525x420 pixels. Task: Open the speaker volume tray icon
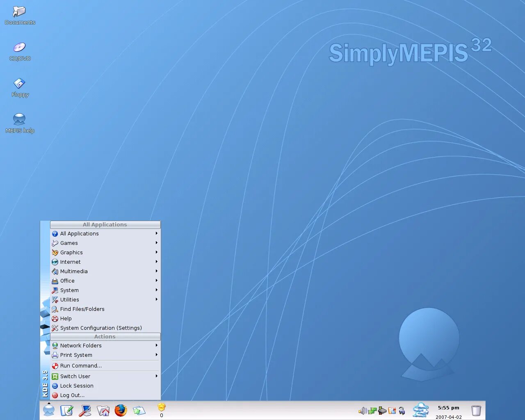tap(363, 411)
